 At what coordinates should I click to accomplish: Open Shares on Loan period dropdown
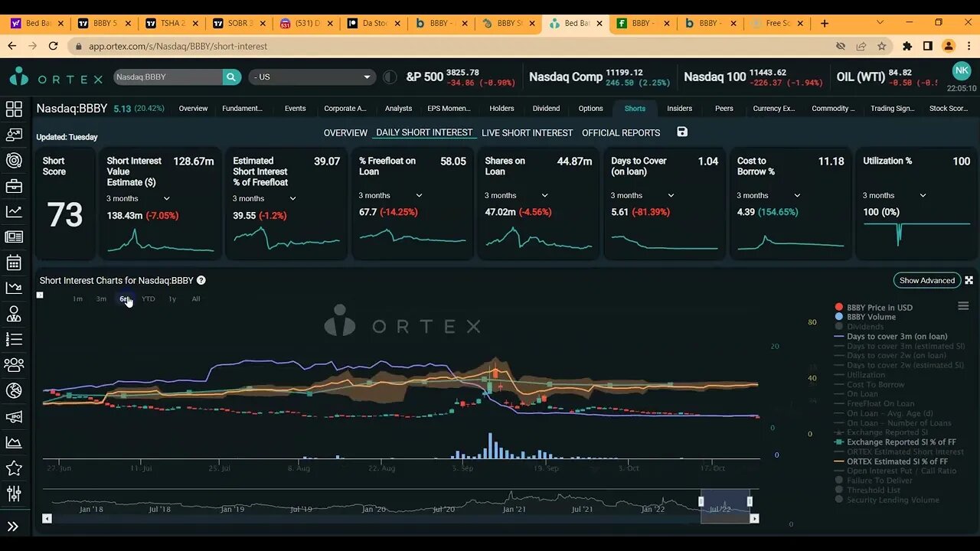pos(517,195)
